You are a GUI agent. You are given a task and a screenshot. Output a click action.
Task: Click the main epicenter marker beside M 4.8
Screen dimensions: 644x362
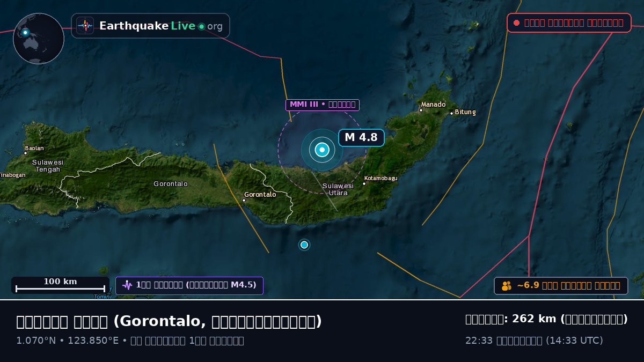[322, 150]
